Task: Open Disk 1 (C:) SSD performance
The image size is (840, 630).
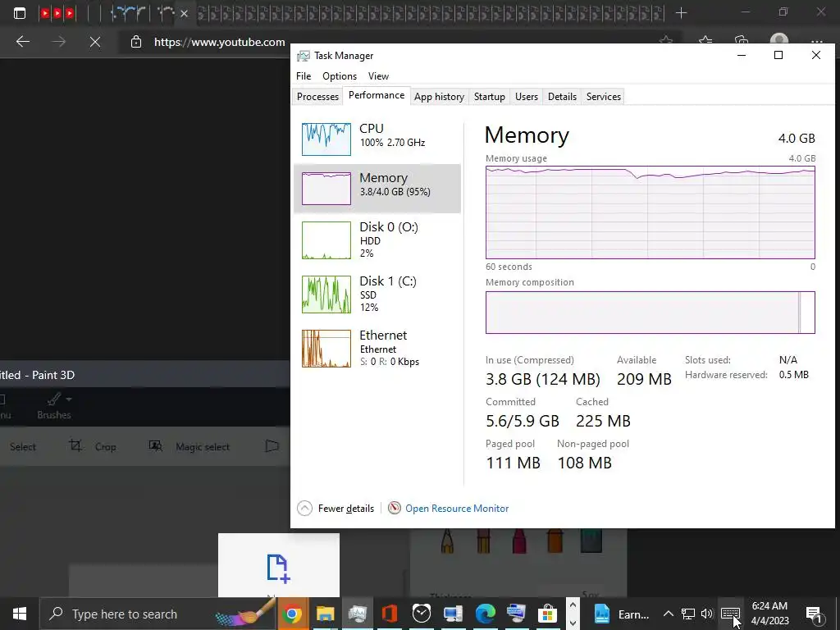Action: tap(377, 294)
